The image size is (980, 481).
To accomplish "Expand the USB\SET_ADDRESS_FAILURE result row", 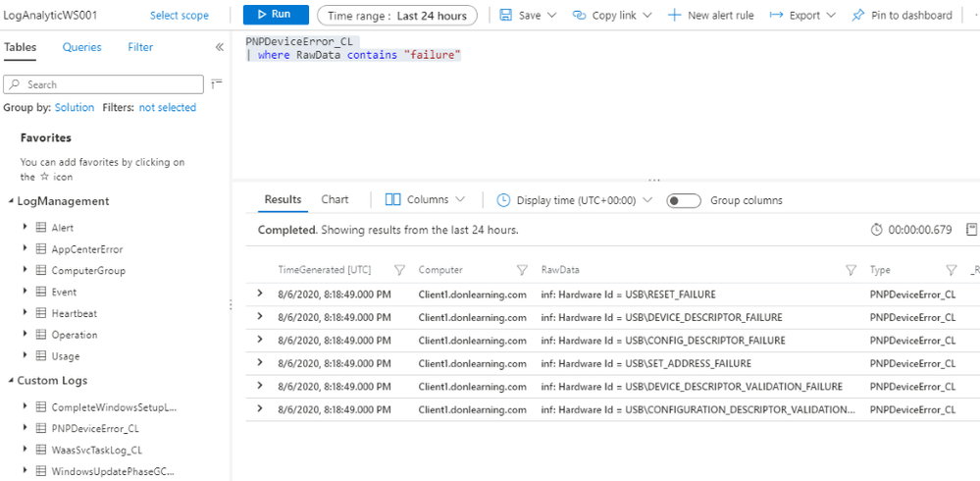I will click(x=260, y=363).
